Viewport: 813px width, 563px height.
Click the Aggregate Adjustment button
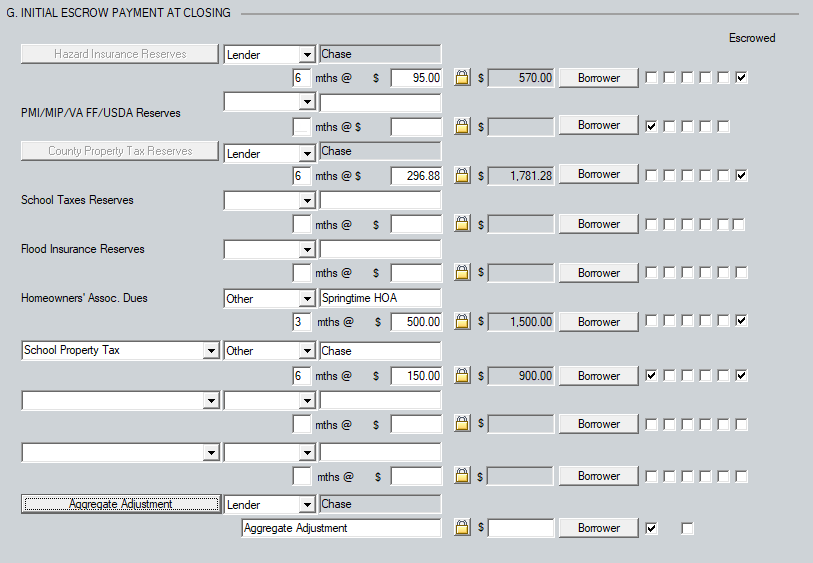click(x=120, y=504)
